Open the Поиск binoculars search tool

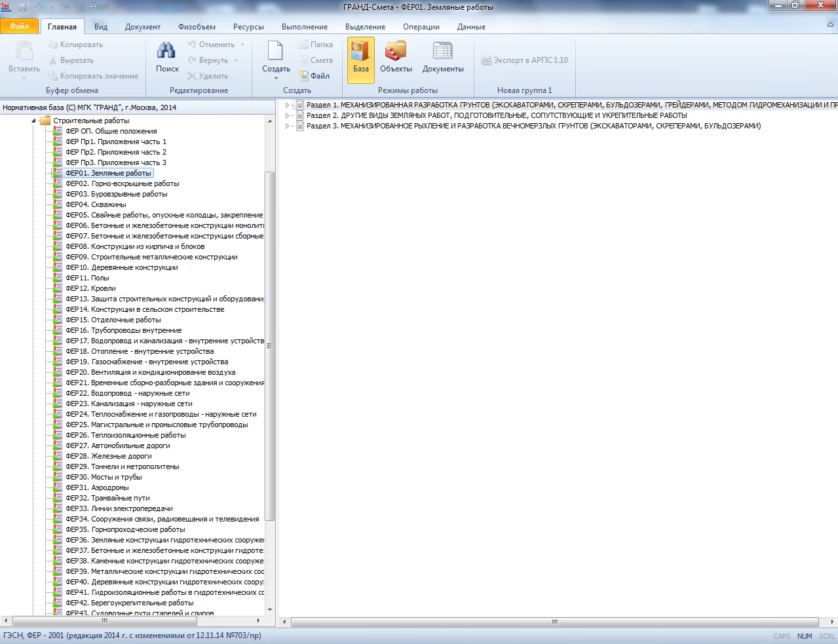pos(167,58)
